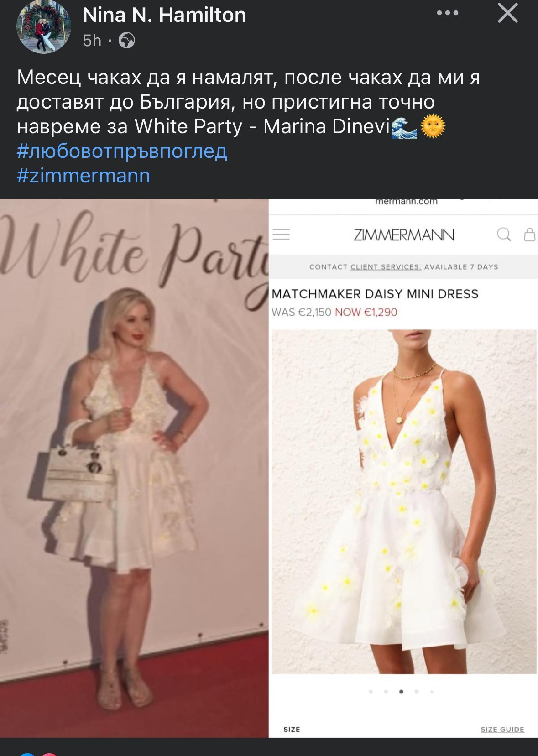Select the second image carousel dot
The image size is (538, 756).
coord(386,692)
